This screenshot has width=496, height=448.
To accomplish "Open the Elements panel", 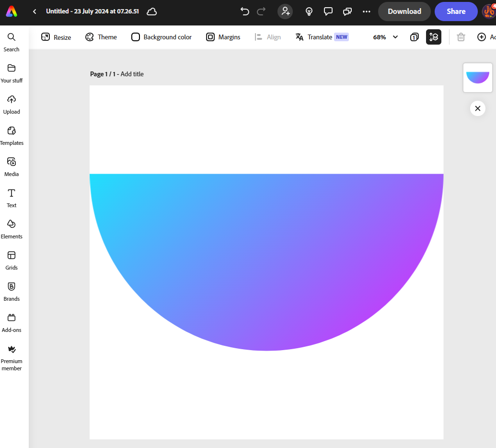I will 12,229.
